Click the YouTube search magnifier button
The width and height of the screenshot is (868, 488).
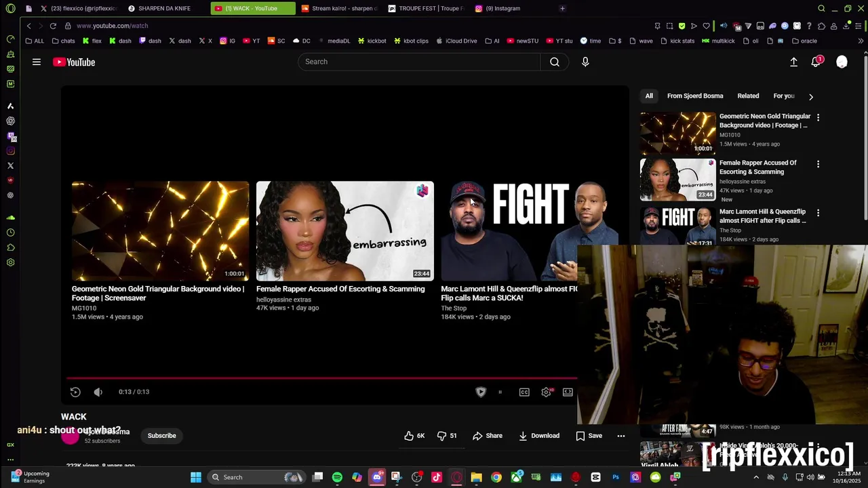pyautogui.click(x=555, y=62)
